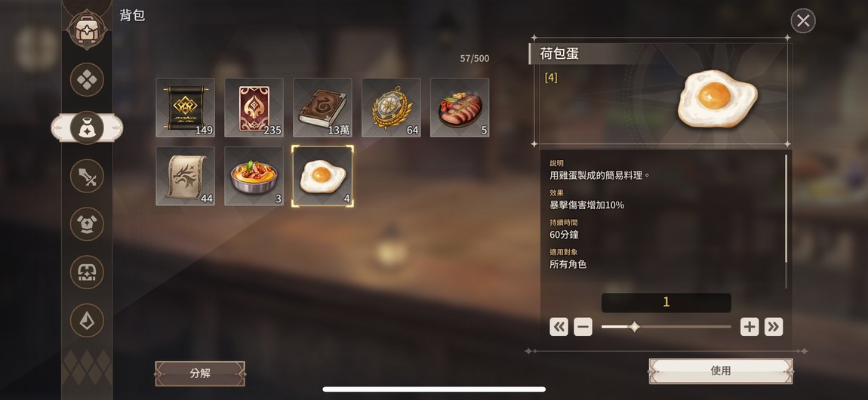Click the 分解 disassemble button
The width and height of the screenshot is (868, 400).
tap(200, 374)
